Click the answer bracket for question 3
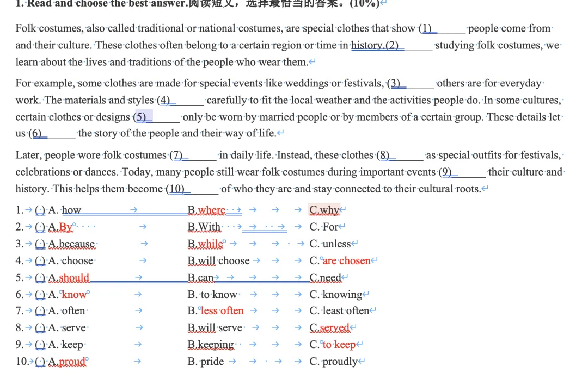 40,244
